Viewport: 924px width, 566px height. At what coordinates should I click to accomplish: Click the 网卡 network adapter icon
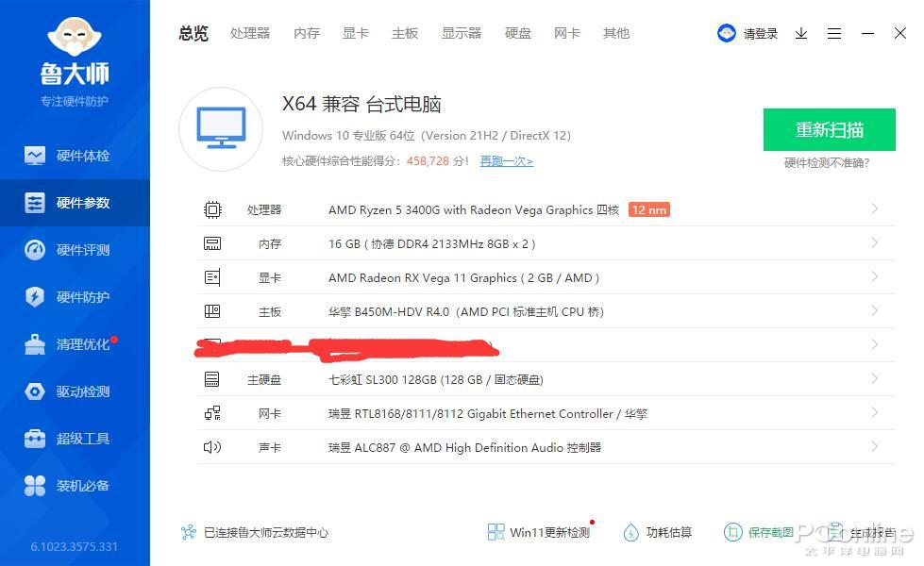[x=212, y=413]
